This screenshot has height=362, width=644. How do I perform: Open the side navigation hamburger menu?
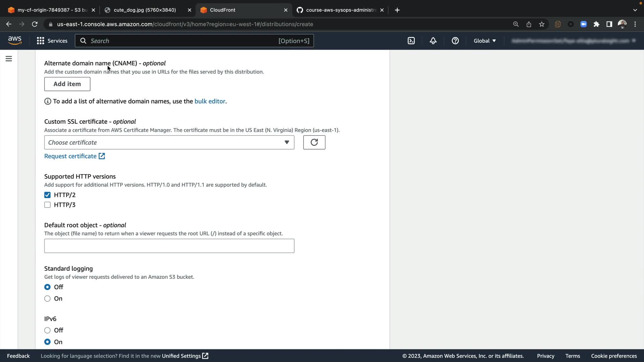point(9,59)
